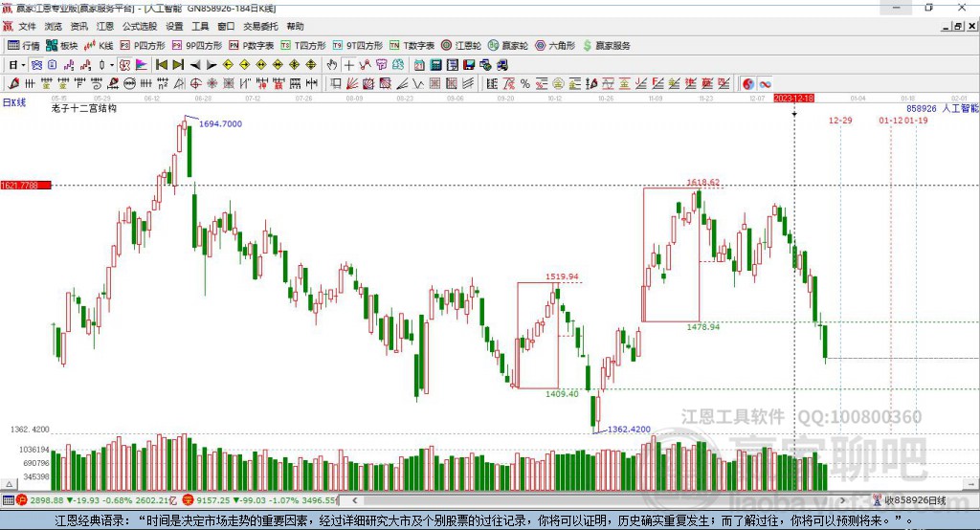The height and width of the screenshot is (530, 980).
Task: Select the hand pan tool
Action: coord(332,65)
